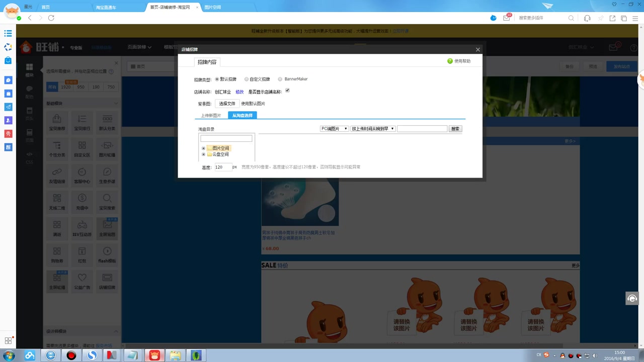644x362 pixels.
Task: Select the 图片空间 folder
Action: coord(220,148)
